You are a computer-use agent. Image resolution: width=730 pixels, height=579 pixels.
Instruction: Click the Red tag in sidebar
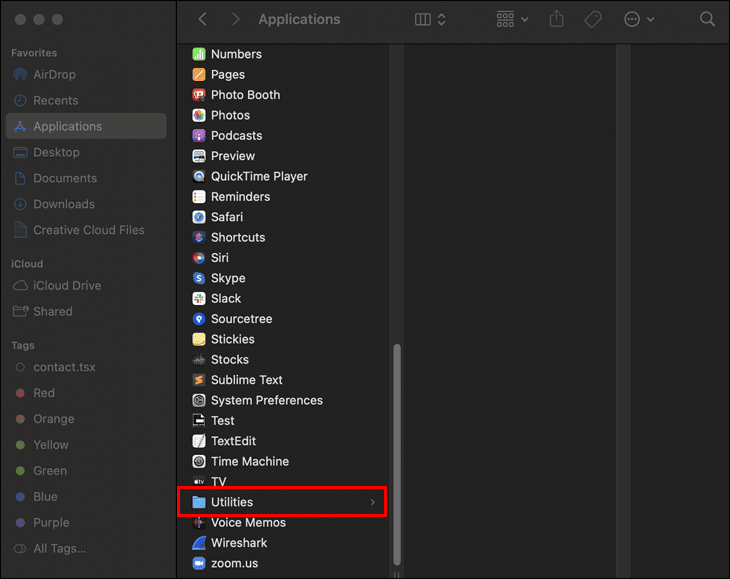point(44,393)
